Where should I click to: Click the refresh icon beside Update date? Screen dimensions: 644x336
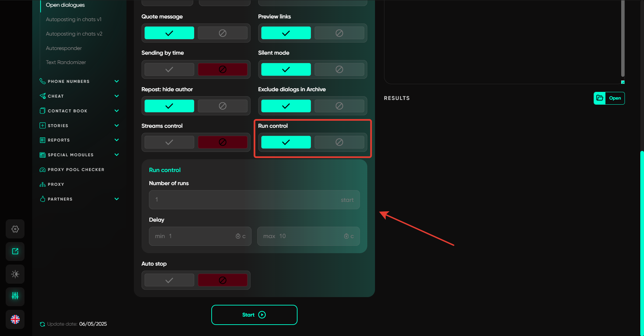point(42,324)
